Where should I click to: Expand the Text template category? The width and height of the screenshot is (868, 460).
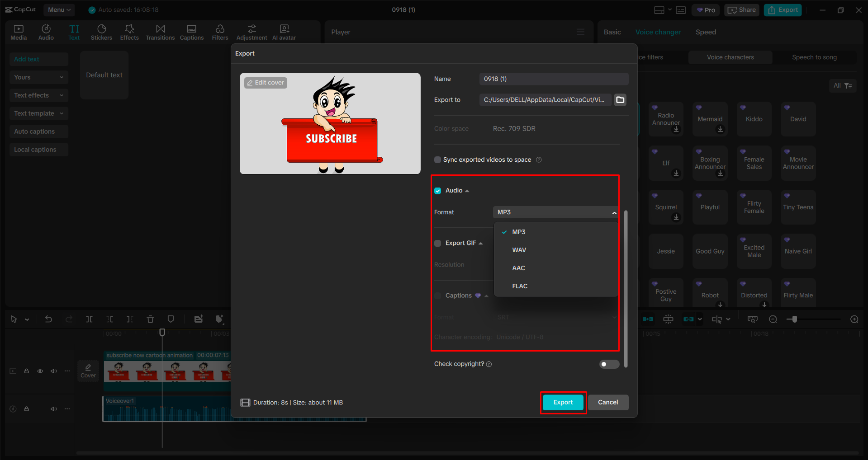[x=39, y=113]
